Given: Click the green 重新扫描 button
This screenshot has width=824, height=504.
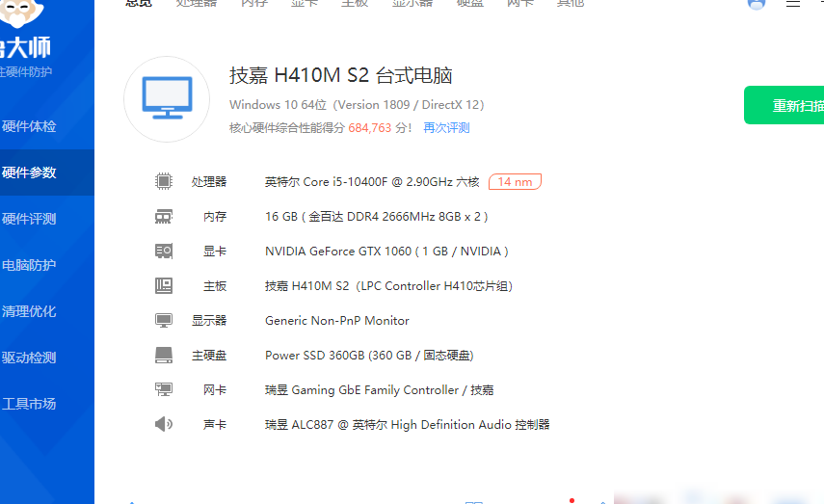Looking at the screenshot, I should tap(784, 105).
